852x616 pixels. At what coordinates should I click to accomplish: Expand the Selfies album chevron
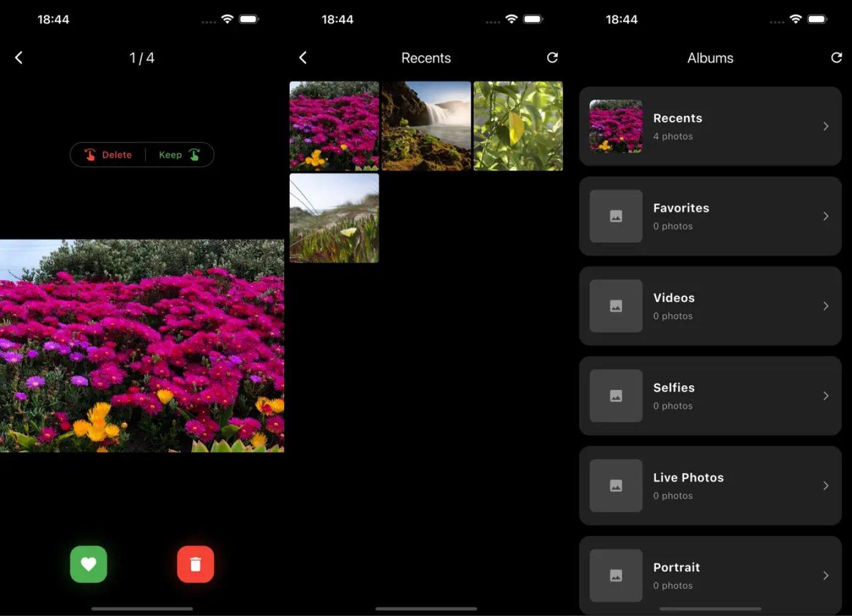[825, 396]
